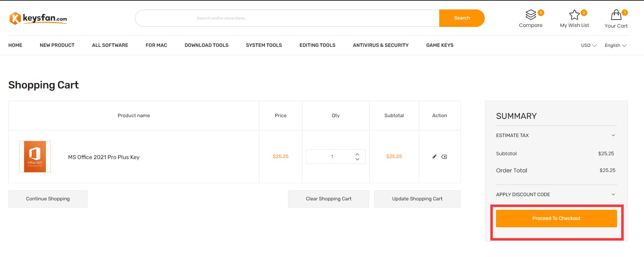Decrease quantity with the down arrow

coord(357,159)
